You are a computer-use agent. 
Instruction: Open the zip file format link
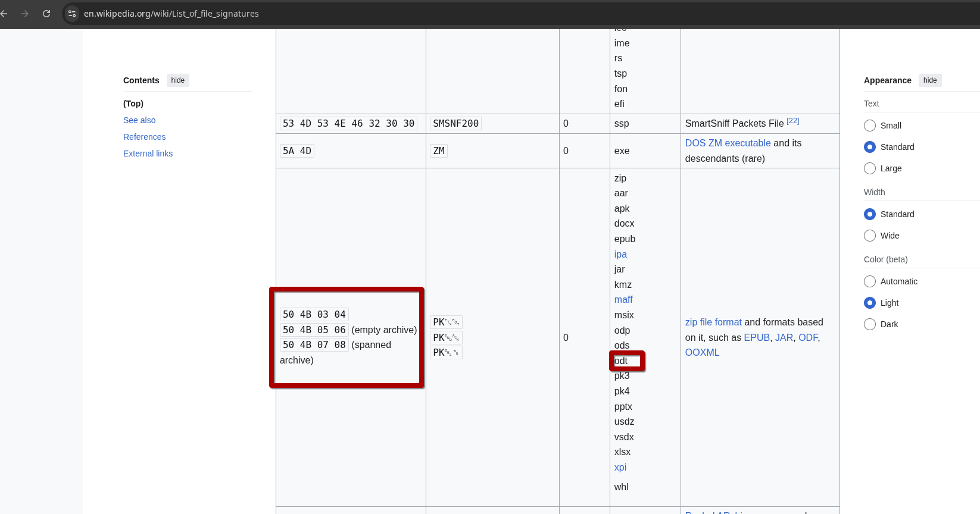tap(713, 322)
